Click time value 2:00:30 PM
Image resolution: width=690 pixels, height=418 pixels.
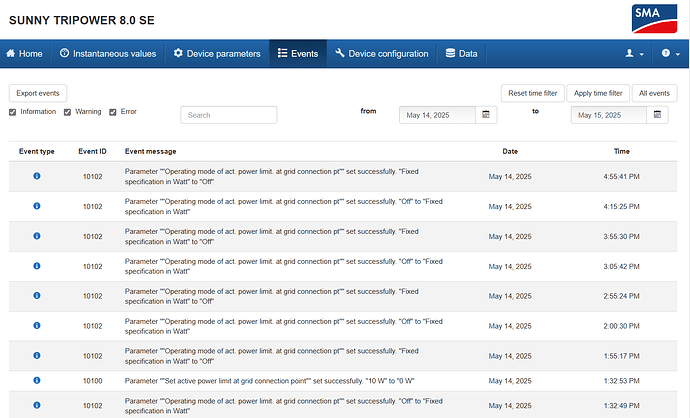coord(621,326)
